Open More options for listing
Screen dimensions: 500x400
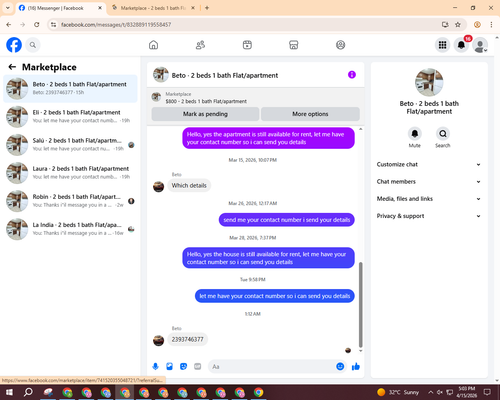(x=310, y=114)
